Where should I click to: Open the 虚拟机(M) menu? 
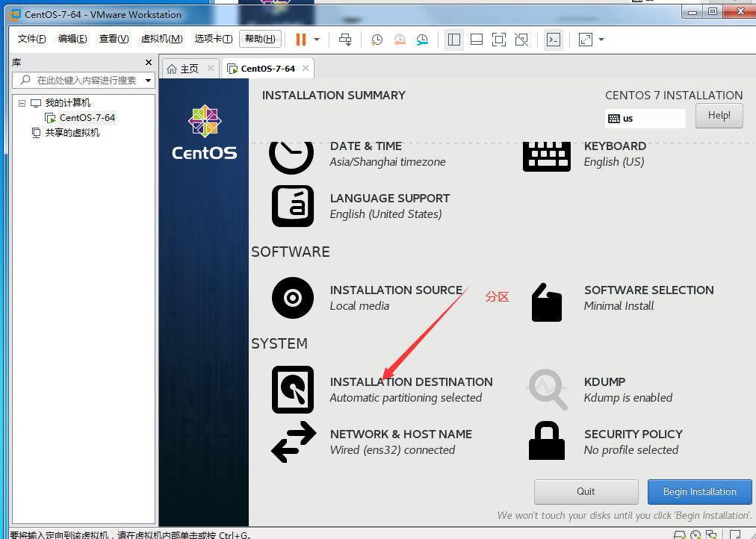(161, 39)
